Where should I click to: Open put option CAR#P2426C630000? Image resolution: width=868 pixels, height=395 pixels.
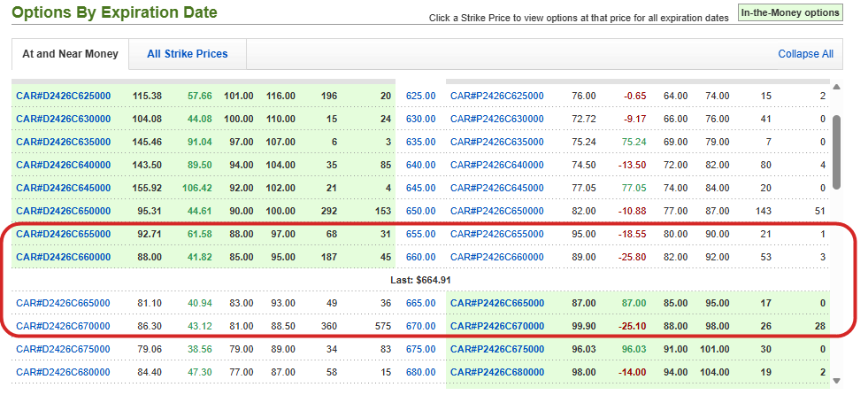[x=497, y=119]
